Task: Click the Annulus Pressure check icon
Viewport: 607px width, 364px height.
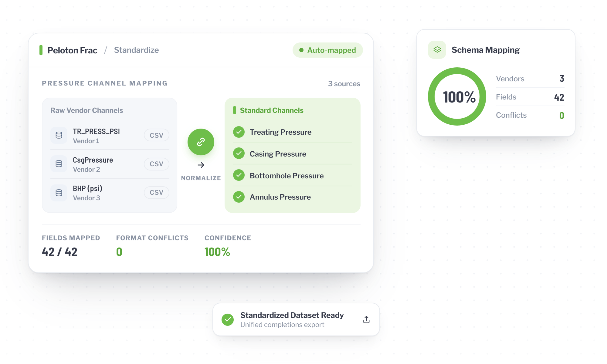Action: tap(239, 197)
